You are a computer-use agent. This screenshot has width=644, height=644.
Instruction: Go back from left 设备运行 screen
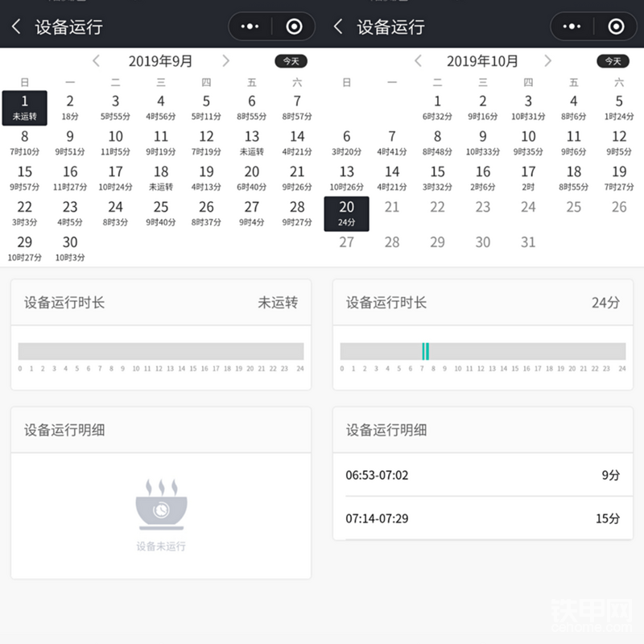(16, 27)
